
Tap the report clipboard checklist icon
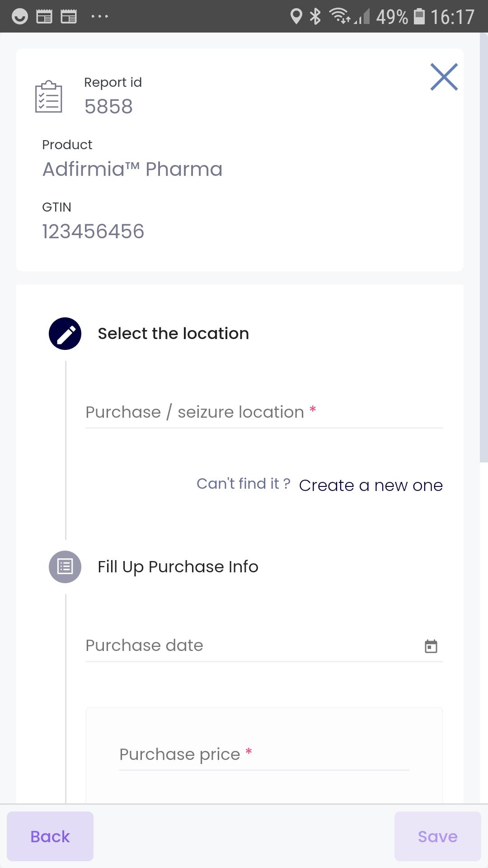tap(49, 96)
